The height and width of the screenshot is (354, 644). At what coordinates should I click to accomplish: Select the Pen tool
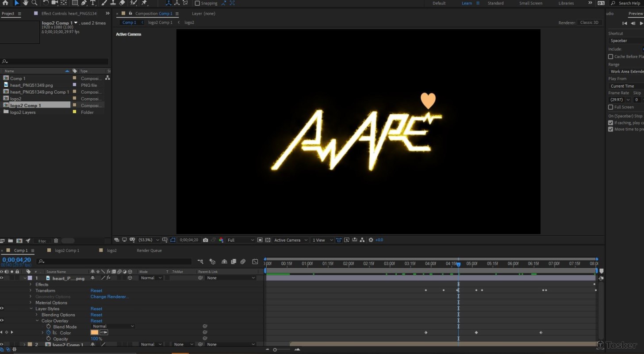(84, 3)
